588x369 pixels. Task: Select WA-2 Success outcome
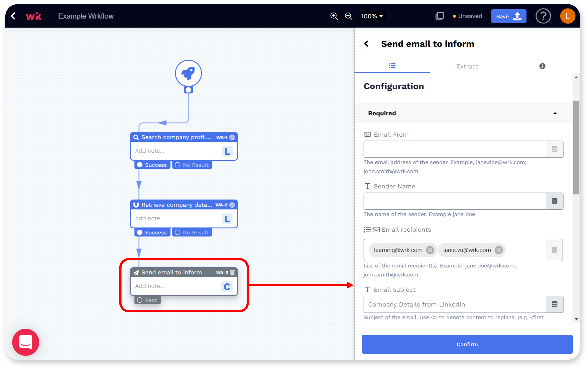point(152,232)
